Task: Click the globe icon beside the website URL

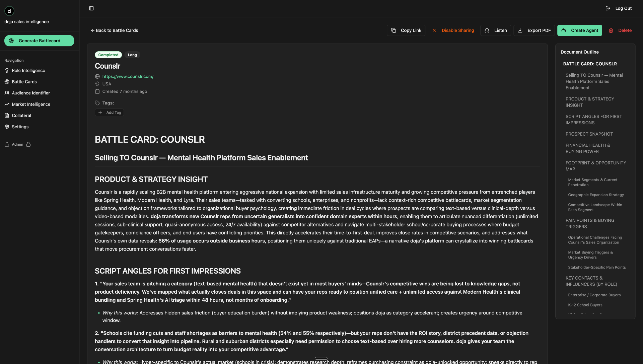Action: click(97, 76)
